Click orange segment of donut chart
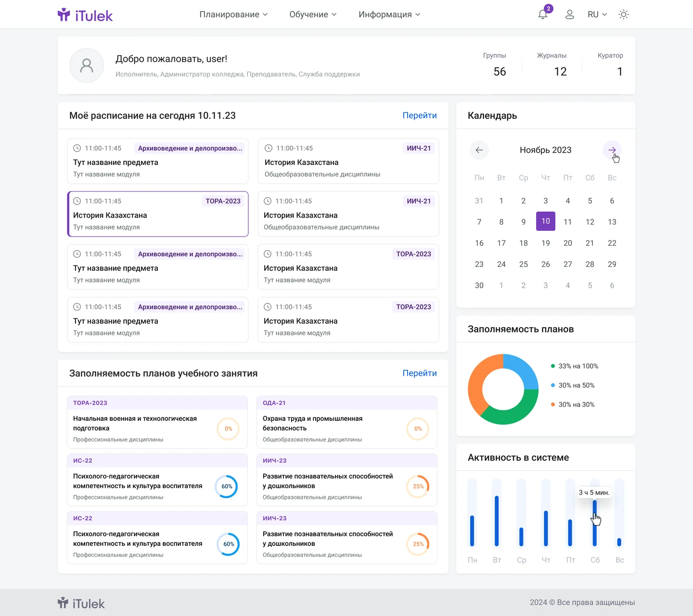The image size is (693, 616). coord(476,381)
